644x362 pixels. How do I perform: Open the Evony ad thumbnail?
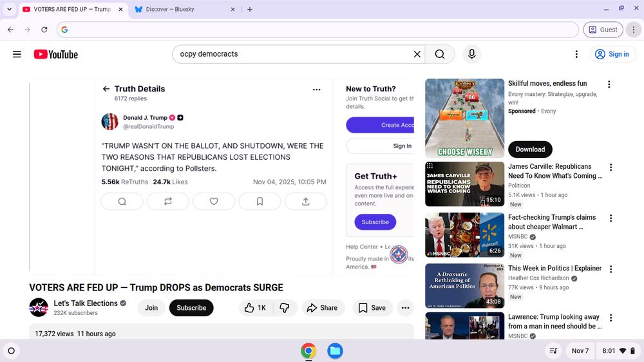click(464, 119)
